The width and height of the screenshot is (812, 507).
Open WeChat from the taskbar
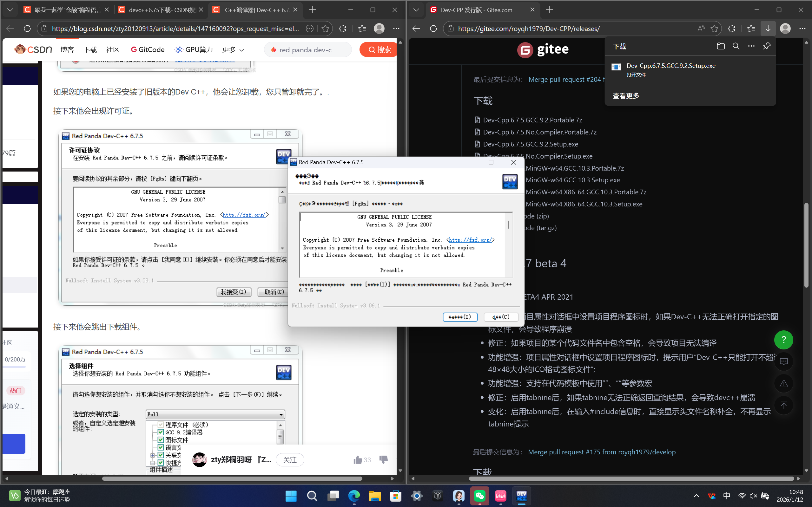click(479, 496)
